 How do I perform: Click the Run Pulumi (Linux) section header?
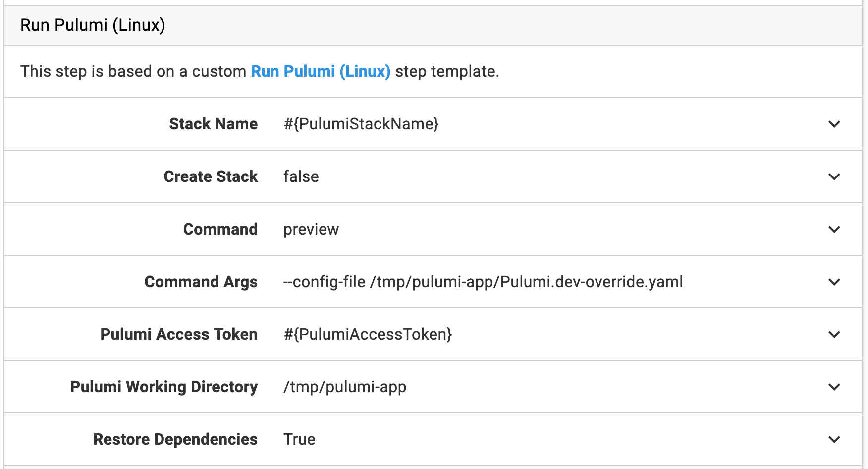(x=433, y=25)
